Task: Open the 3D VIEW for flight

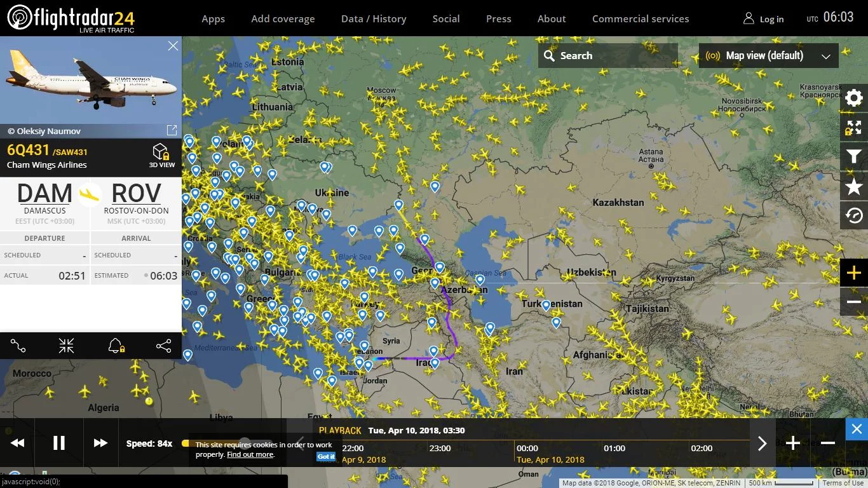Action: [x=161, y=155]
